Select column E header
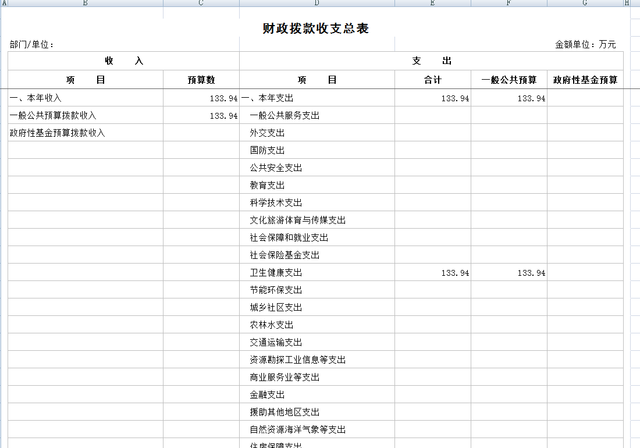The image size is (640, 448). tap(433, 4)
